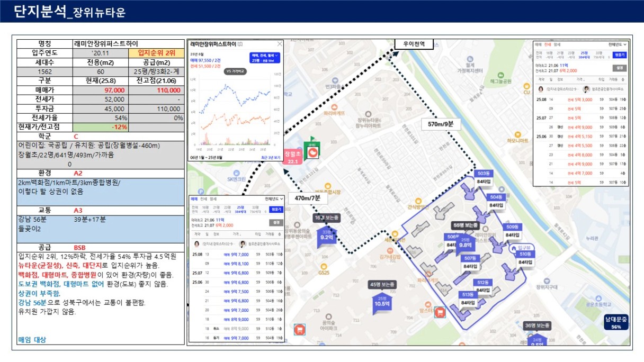Click the 최근 3년 보기 link
Viewport: 644px width, 362px height.
[270, 158]
